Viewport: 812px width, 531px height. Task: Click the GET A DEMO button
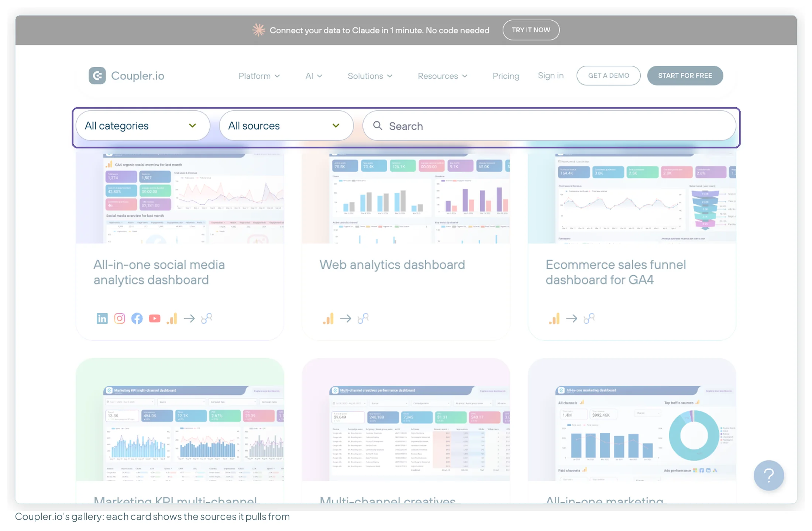coord(609,76)
